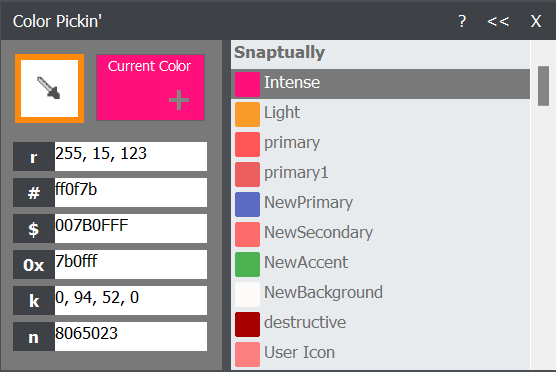Click the hex value field ff0f7b
Screen dimensions: 556x372
coord(131,193)
